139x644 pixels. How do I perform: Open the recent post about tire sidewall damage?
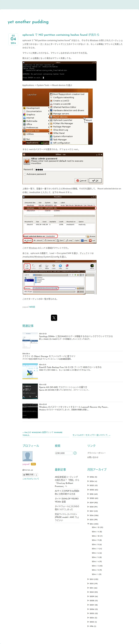[67, 508]
